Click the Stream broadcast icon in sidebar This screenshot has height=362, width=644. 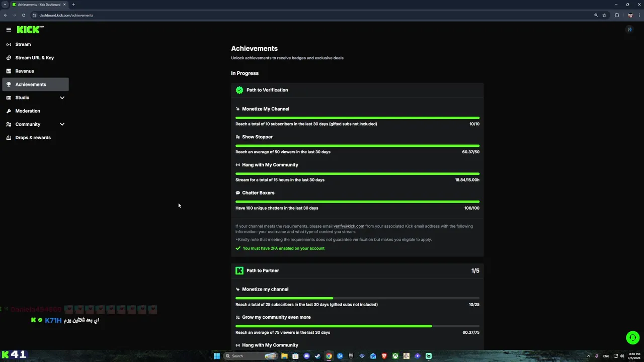click(9, 44)
